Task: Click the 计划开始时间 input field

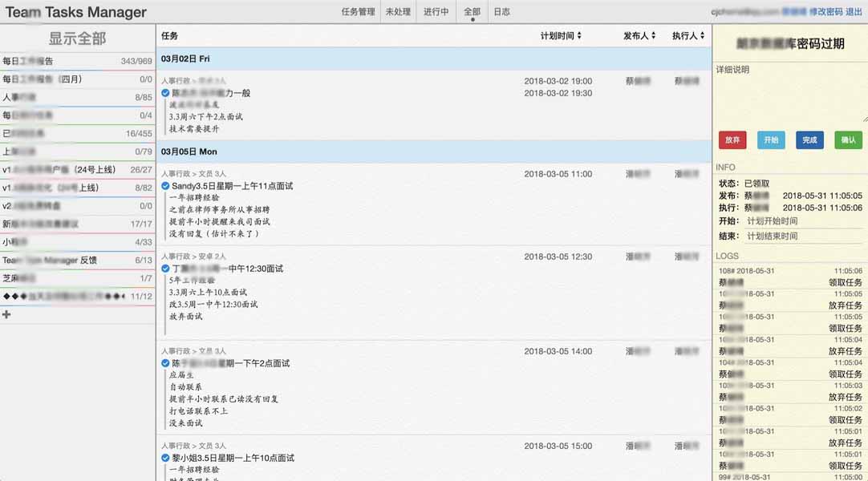Action: [x=802, y=221]
